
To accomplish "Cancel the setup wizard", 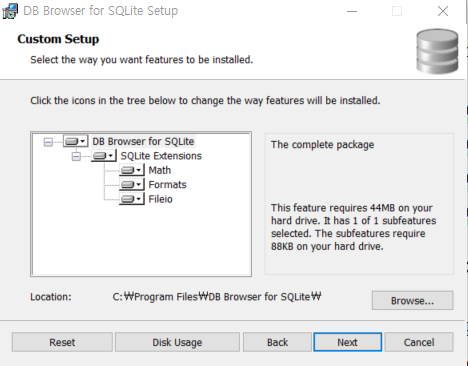I will pos(419,342).
